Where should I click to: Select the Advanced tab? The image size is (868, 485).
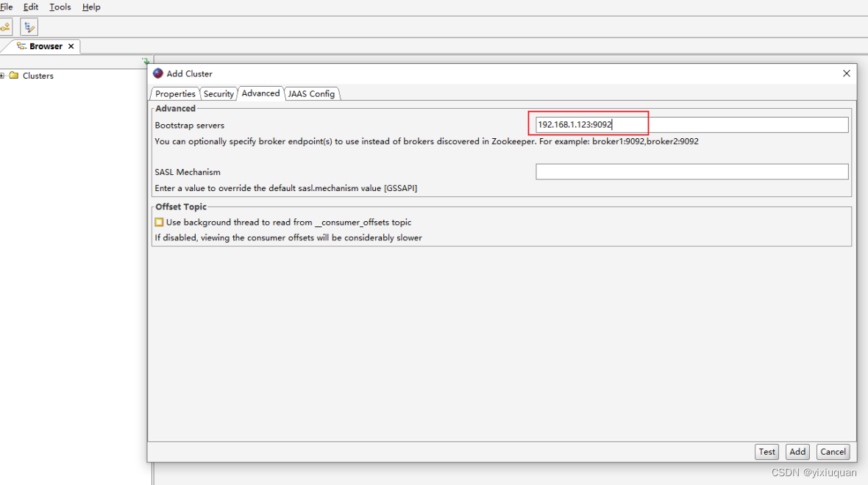[x=260, y=93]
